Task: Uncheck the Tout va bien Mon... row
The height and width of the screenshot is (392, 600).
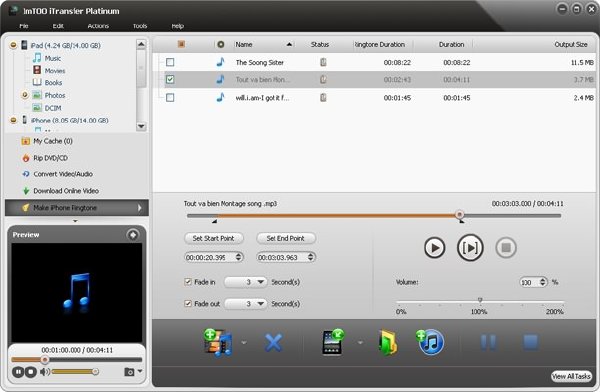Action: click(170, 80)
